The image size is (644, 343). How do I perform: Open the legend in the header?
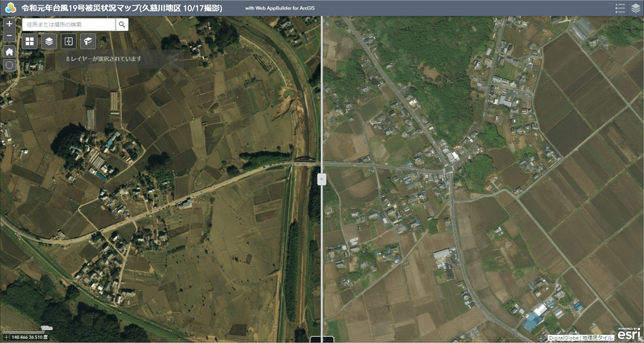click(620, 8)
